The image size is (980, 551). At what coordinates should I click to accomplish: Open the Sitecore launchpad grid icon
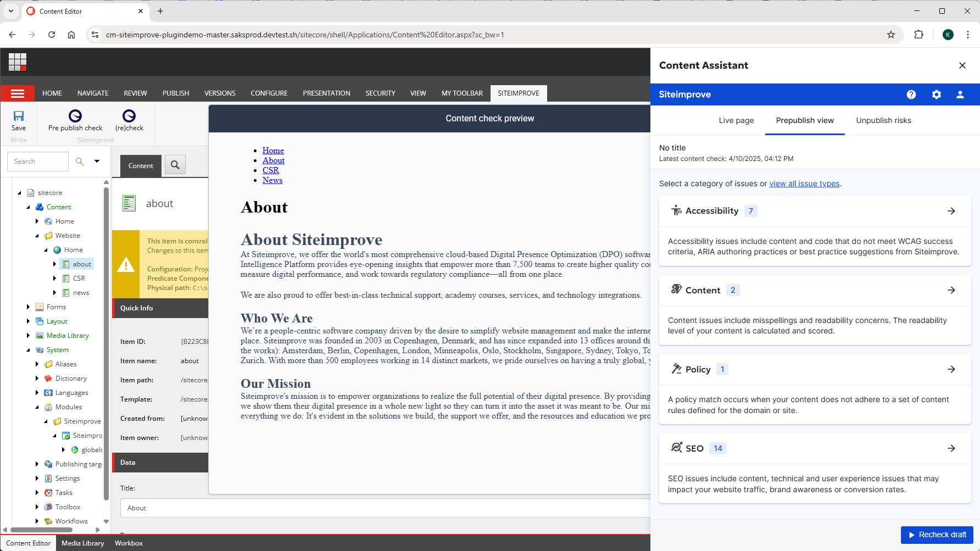pyautogui.click(x=18, y=62)
